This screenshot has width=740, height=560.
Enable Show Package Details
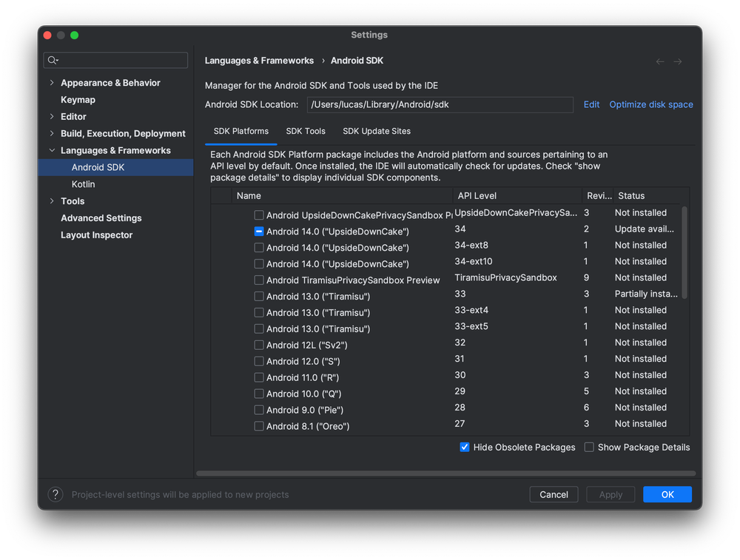click(588, 447)
